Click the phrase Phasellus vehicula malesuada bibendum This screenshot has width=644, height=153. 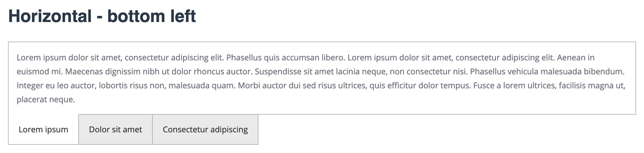click(547, 72)
